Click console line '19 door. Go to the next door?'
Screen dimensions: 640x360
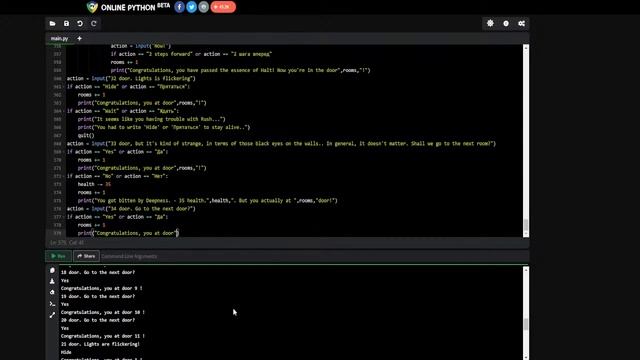[x=98, y=296]
